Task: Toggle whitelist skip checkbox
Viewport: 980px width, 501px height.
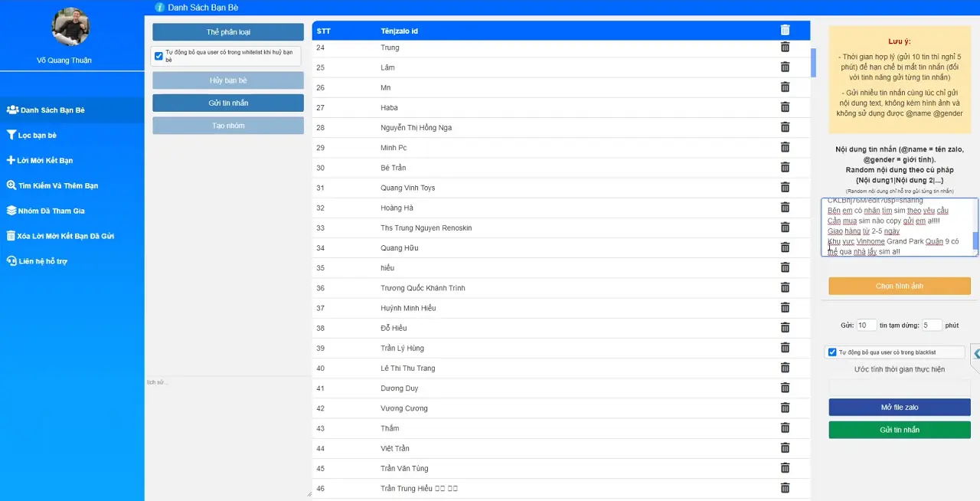Action: [158, 56]
